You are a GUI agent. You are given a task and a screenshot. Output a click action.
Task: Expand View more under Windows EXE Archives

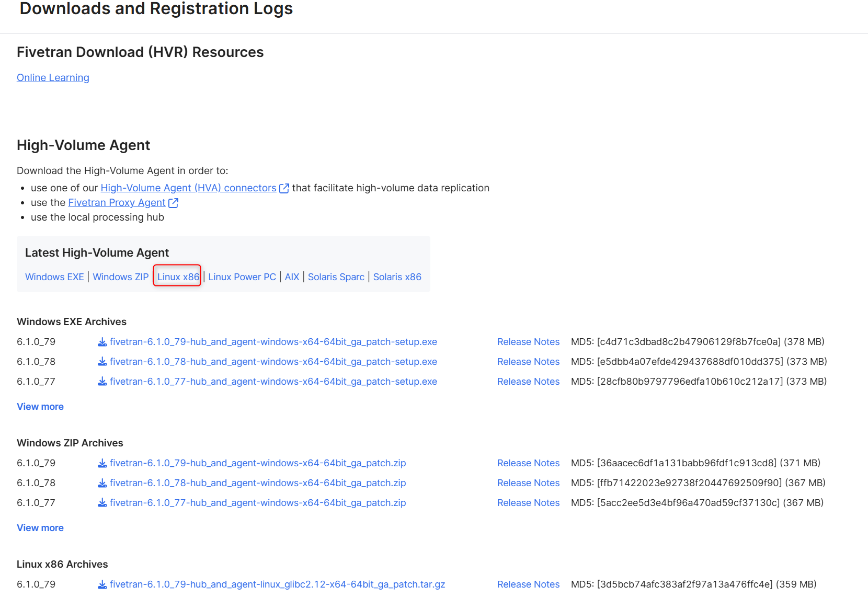[x=40, y=407]
